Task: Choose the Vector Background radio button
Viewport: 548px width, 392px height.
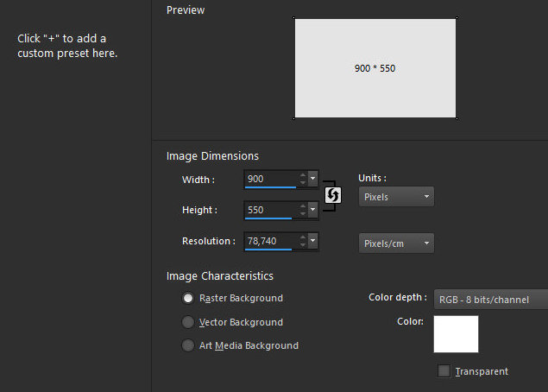Action: click(x=188, y=322)
